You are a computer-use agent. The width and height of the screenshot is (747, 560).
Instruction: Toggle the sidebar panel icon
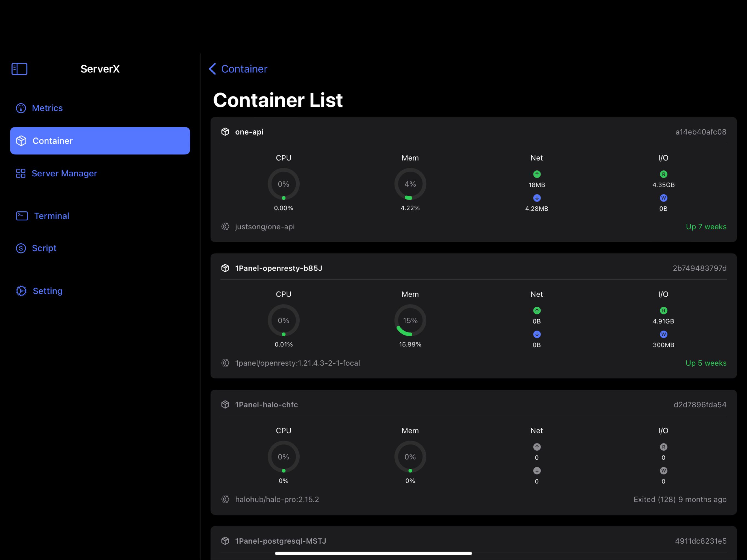tap(19, 69)
